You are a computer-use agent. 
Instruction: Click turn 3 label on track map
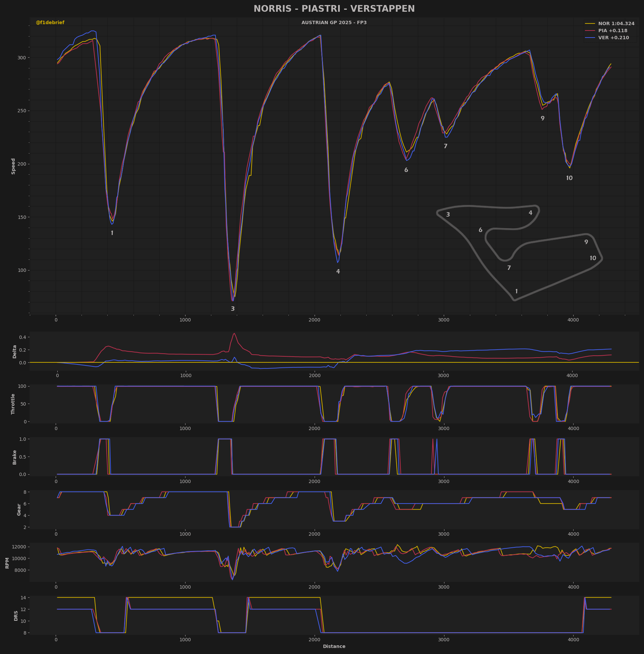448,215
